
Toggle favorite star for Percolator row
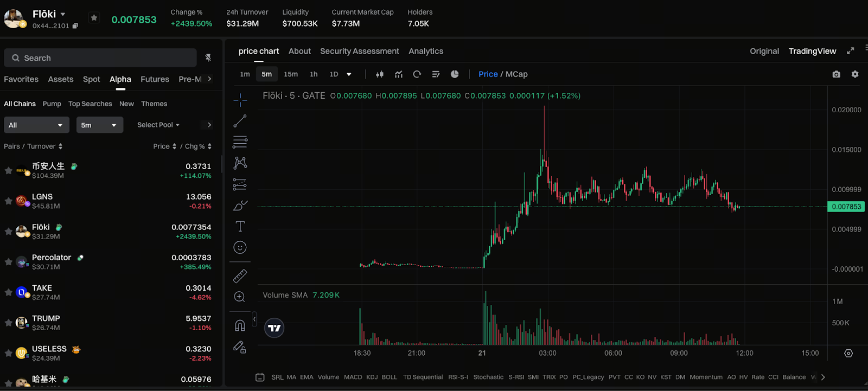8,261
